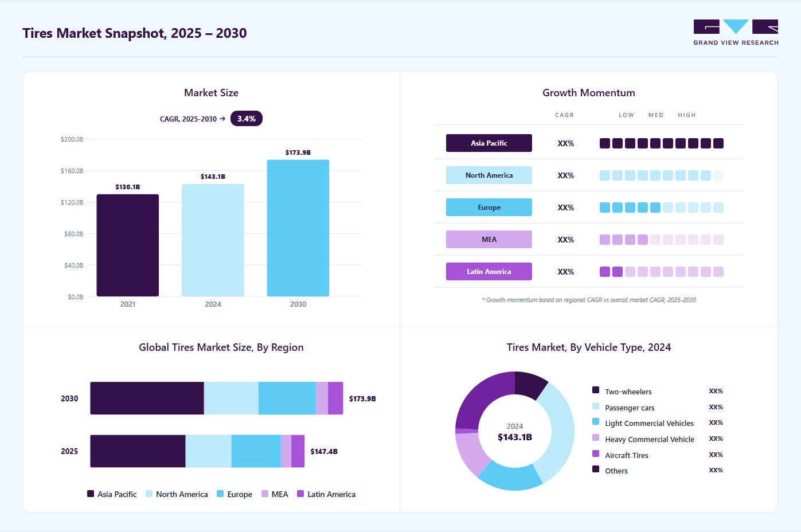The height and width of the screenshot is (532, 801).
Task: Select the MEA region button
Action: tap(489, 240)
